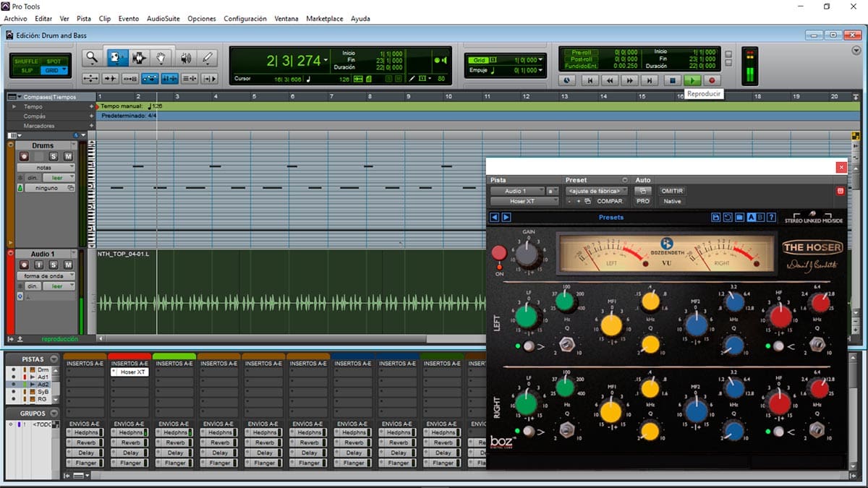Go to previous Hoser preset arrow

pos(495,217)
